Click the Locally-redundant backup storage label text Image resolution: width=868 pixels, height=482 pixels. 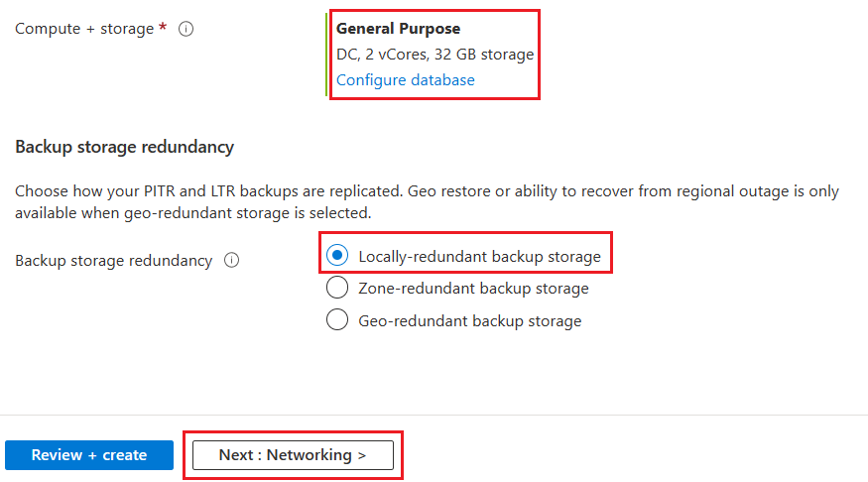(479, 257)
